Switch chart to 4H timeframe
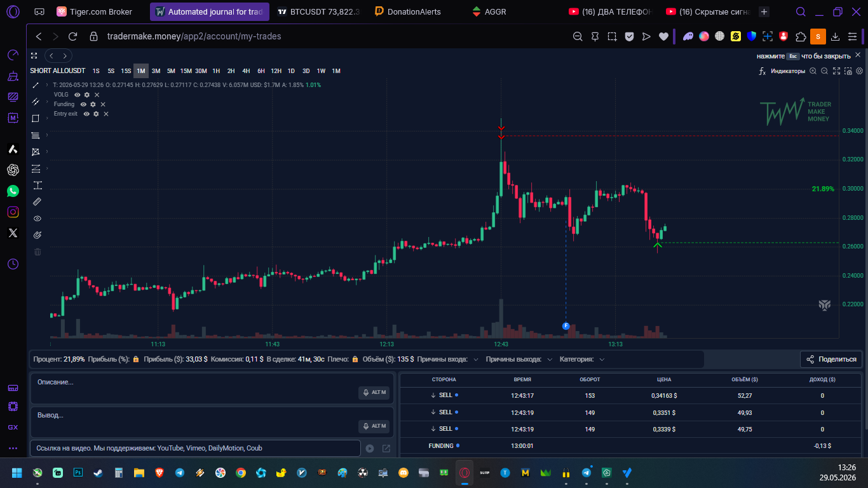Screen dimensions: 868x488 coord(246,71)
